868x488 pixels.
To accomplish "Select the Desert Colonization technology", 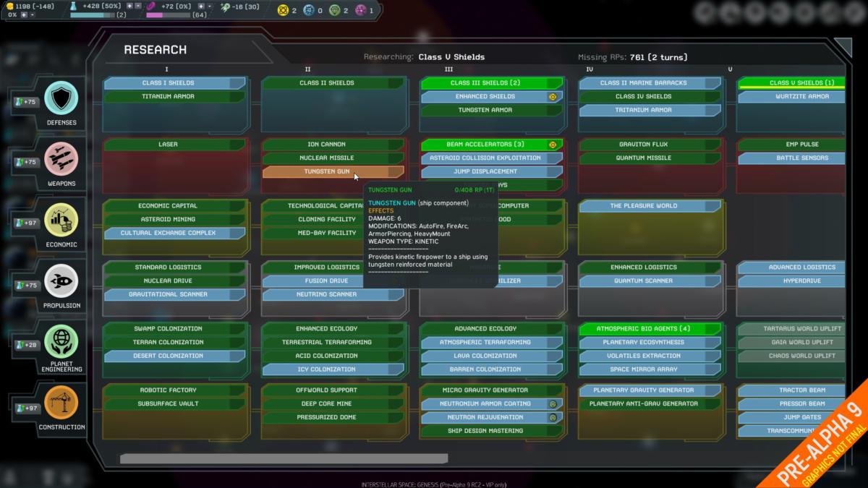I will [174, 356].
